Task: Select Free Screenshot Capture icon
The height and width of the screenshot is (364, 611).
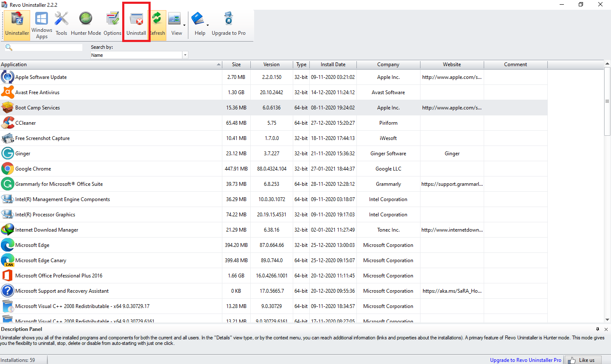Action: [8, 138]
